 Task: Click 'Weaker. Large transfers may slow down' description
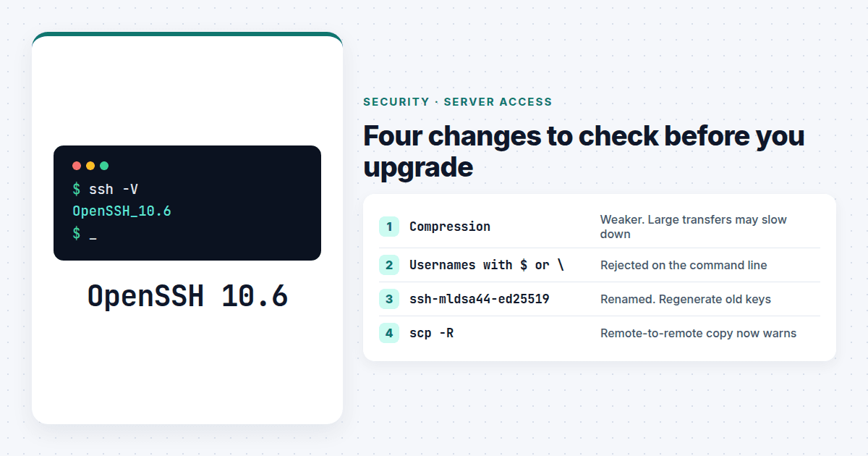(x=694, y=227)
